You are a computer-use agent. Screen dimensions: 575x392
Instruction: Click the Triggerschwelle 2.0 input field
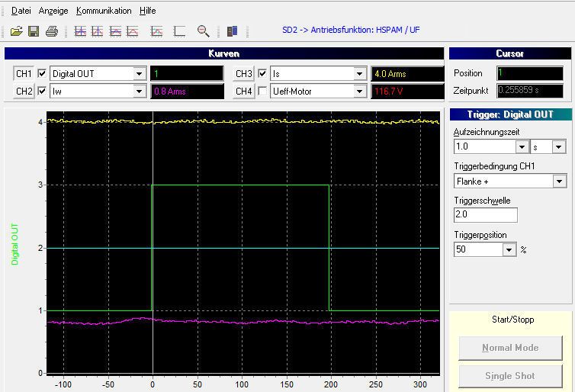[486, 215]
